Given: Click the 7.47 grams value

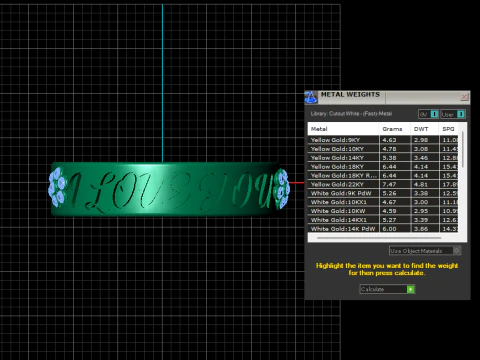Looking at the screenshot, I should 389,184.
